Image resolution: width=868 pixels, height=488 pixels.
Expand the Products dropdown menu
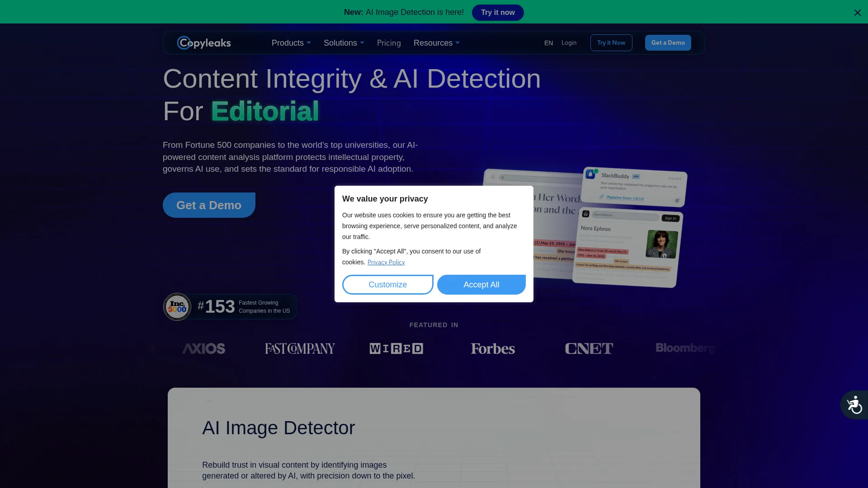click(291, 43)
